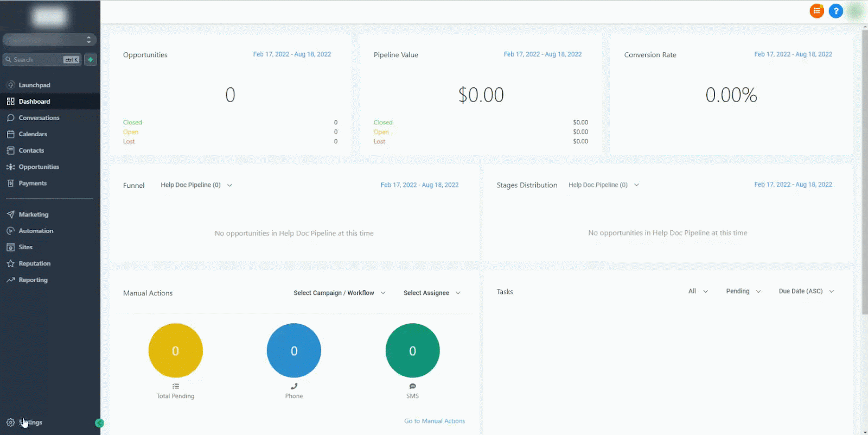Image resolution: width=868 pixels, height=435 pixels.
Task: Click the Phone blue circle
Action: point(294,350)
